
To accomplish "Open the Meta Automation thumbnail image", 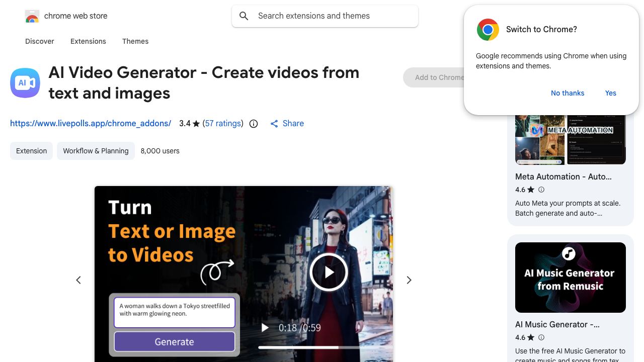I will click(x=571, y=140).
